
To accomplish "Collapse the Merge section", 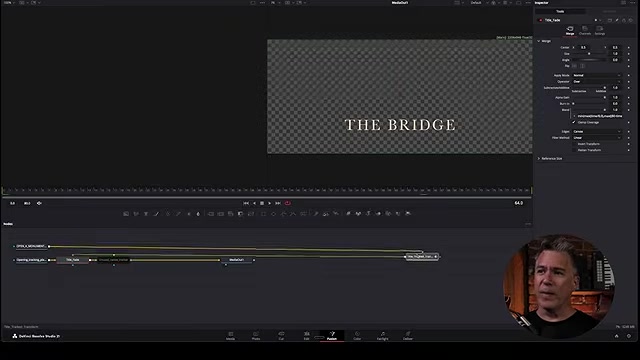I will coord(539,41).
